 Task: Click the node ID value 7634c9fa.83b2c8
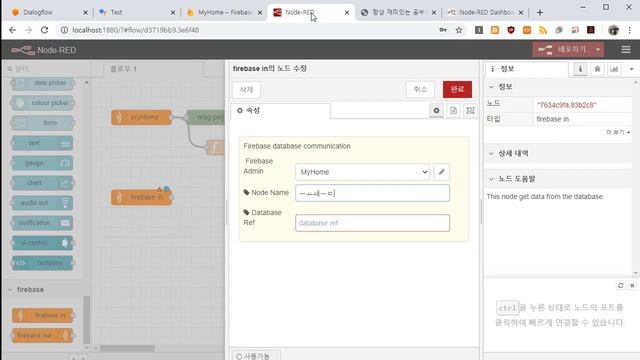(x=567, y=105)
